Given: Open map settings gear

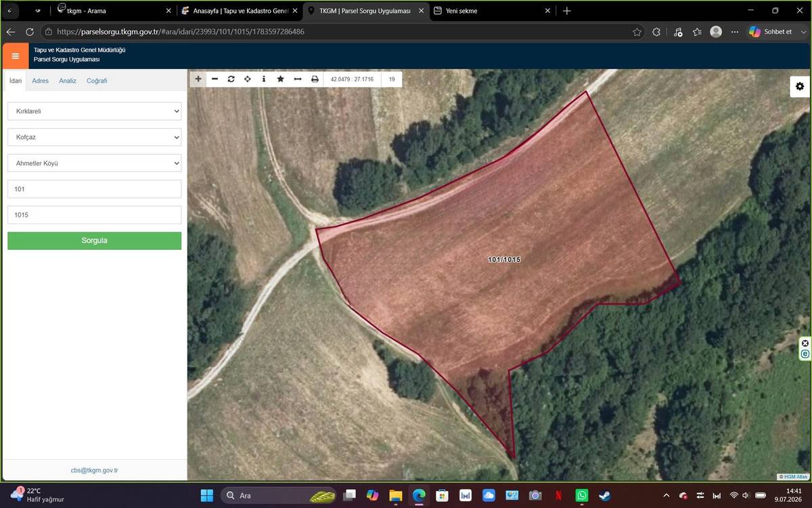Looking at the screenshot, I should 800,86.
